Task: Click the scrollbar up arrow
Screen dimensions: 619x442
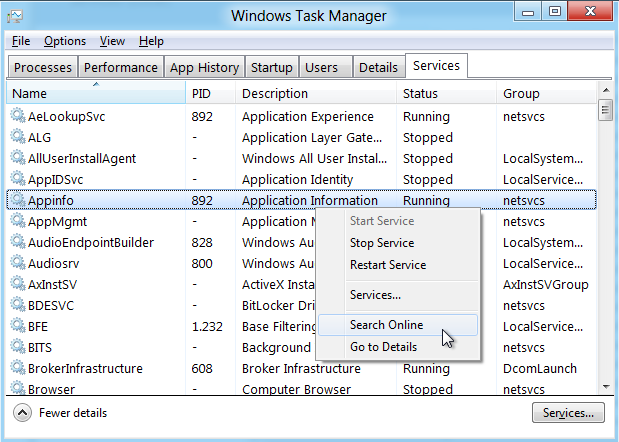Action: point(606,90)
